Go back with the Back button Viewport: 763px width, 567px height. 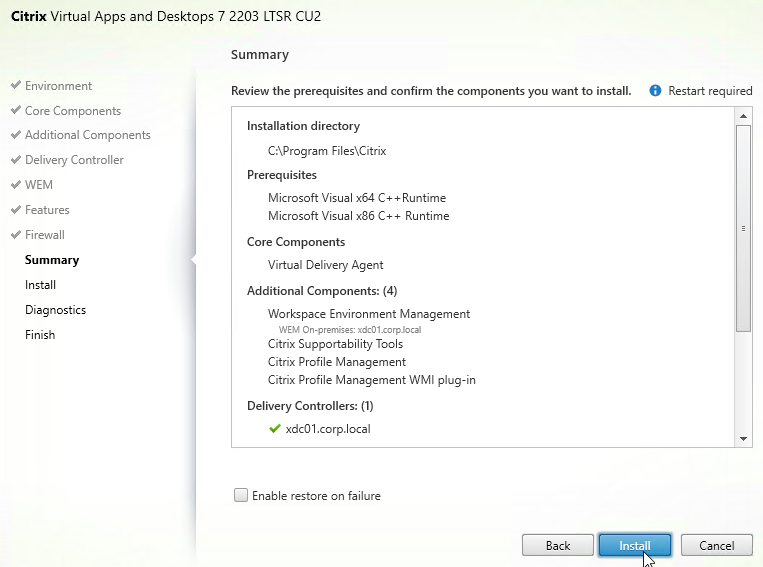tap(558, 546)
